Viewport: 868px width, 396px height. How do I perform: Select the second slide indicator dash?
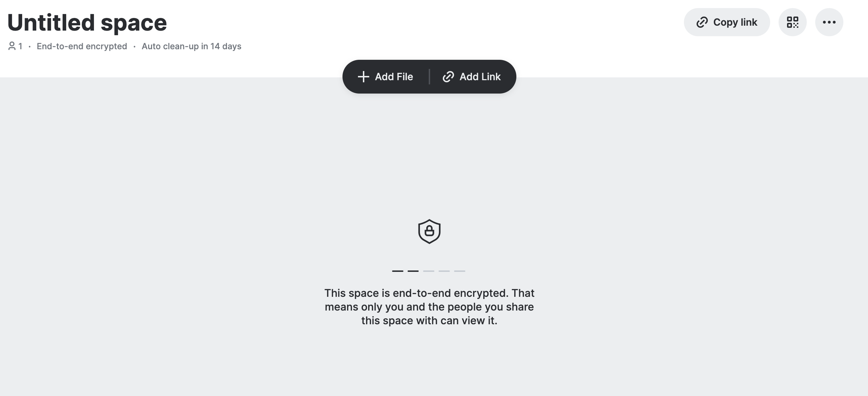click(x=413, y=271)
